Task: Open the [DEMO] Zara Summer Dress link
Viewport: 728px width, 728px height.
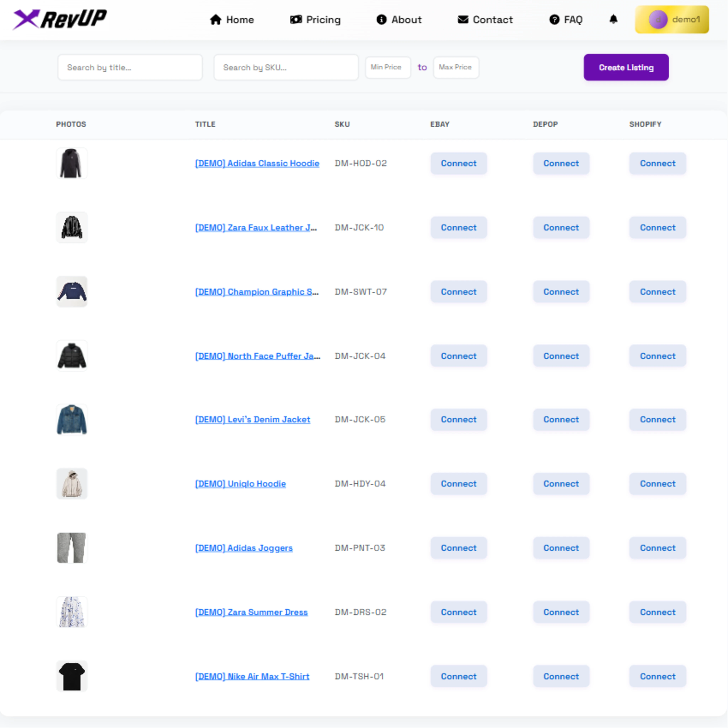Action: click(x=251, y=612)
